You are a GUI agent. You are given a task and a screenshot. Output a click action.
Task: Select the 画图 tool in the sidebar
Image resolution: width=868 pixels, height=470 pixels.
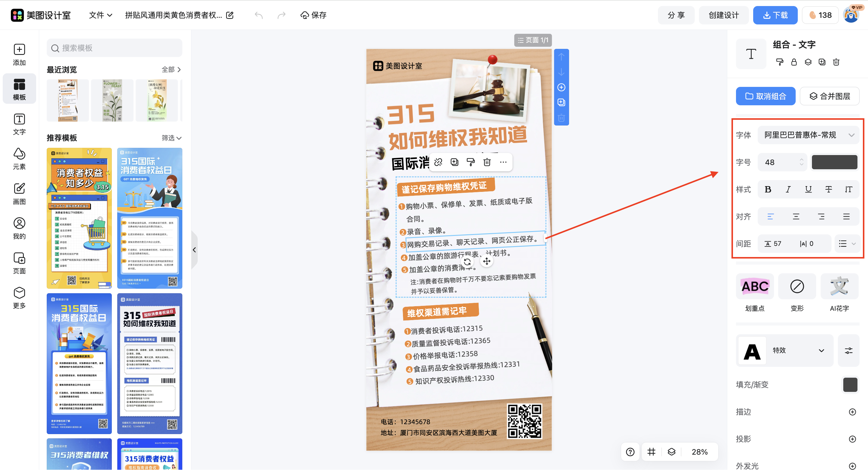19,193
